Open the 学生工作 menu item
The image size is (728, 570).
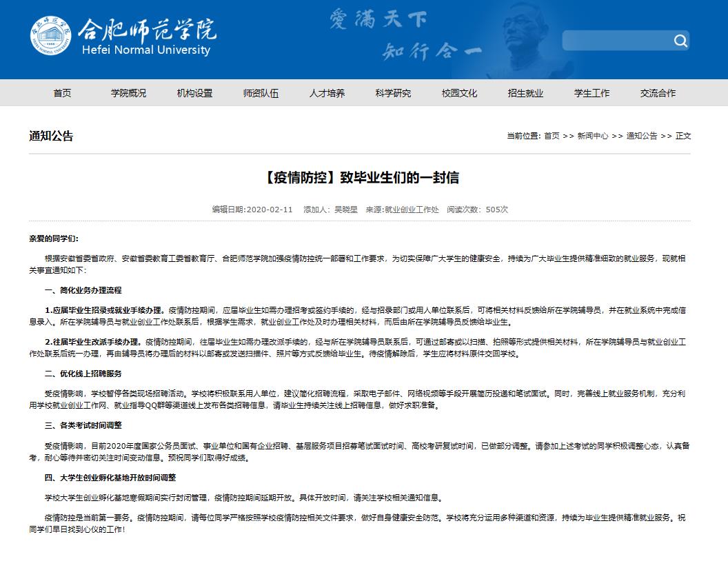(591, 93)
